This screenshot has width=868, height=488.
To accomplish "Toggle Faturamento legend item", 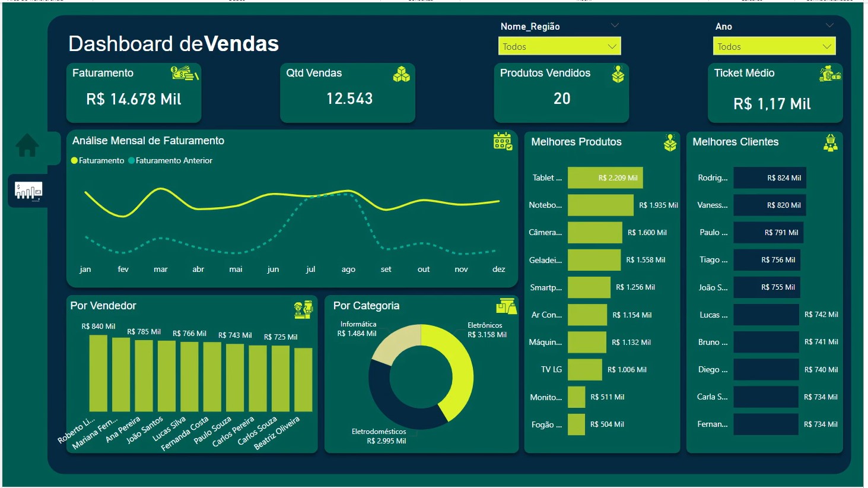I will coord(97,160).
